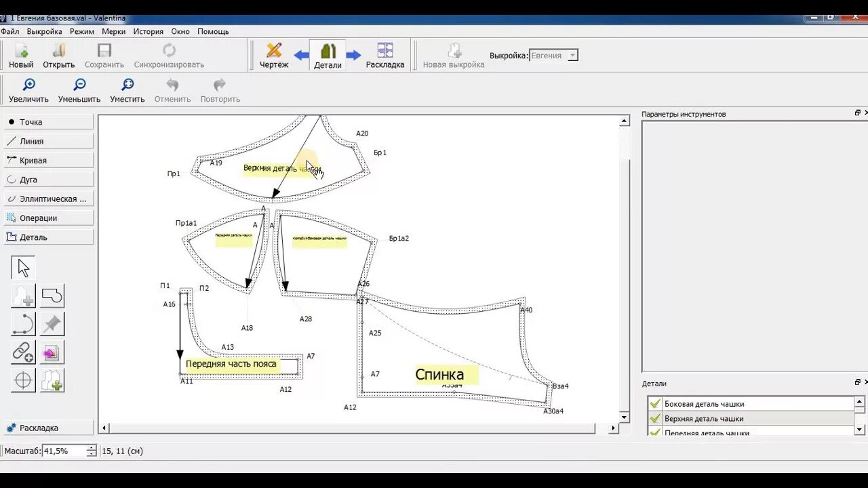Expand the Точка tool section

pos(47,122)
